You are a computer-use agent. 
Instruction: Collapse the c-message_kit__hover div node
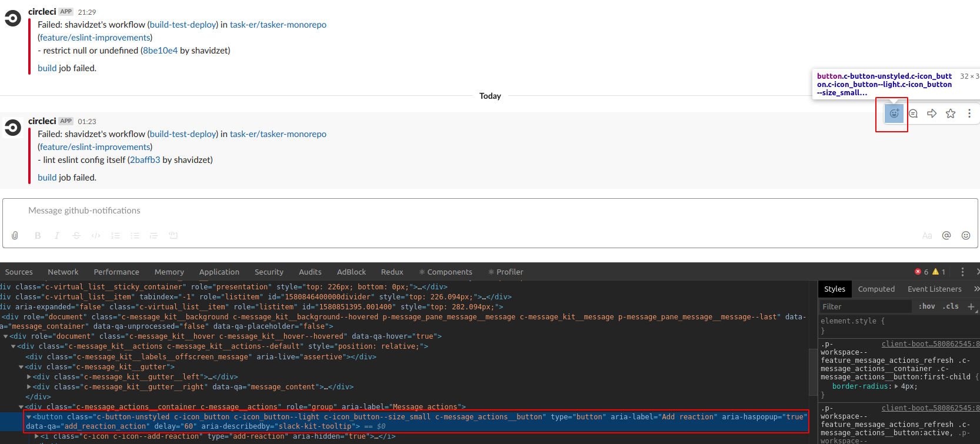pos(6,336)
